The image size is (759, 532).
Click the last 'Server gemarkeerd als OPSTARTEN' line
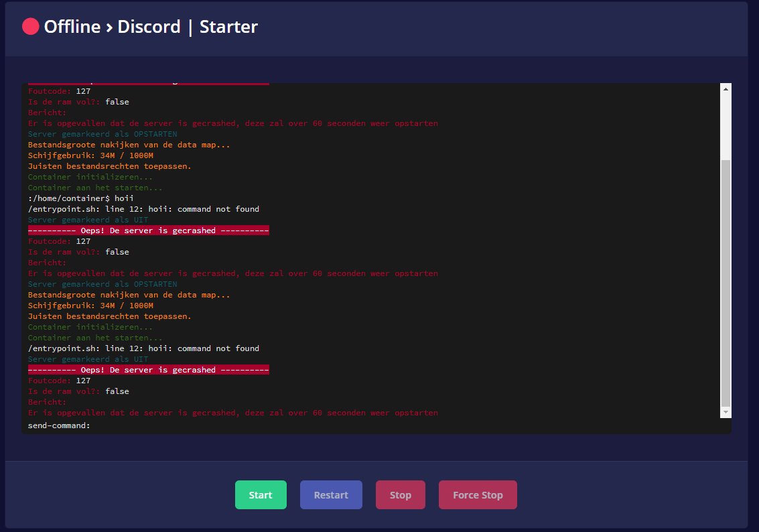coord(102,284)
